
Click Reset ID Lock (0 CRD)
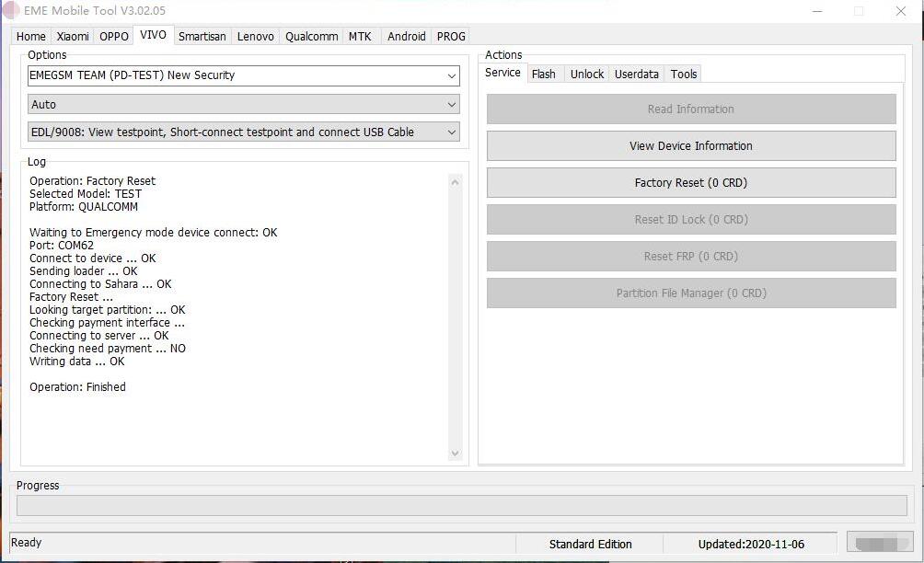691,220
